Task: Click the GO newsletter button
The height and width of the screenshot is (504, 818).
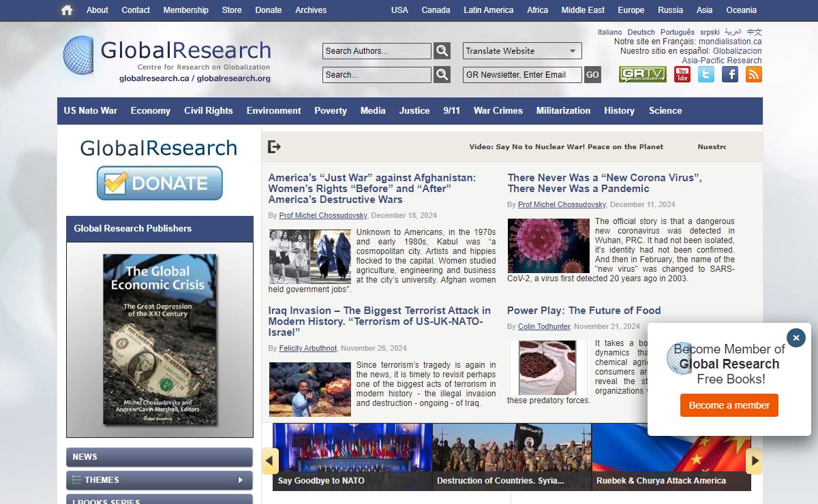Action: (x=593, y=75)
